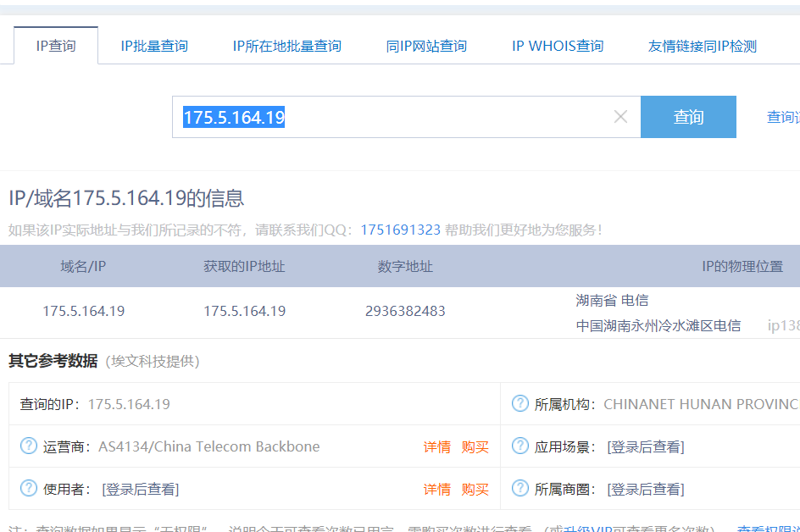Open the IP所在地批量查询 tab
The width and height of the screenshot is (800, 532).
[286, 46]
